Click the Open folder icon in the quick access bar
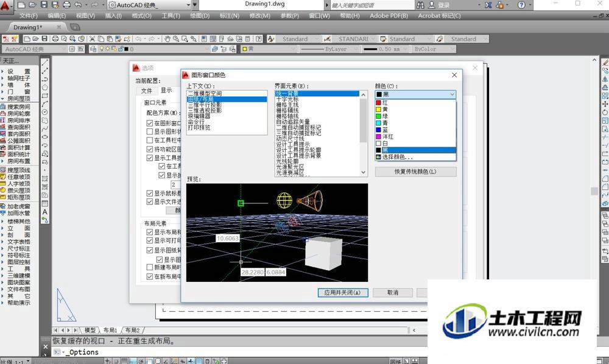Viewport: 609px width, 364px height. pyautogui.click(x=33, y=5)
